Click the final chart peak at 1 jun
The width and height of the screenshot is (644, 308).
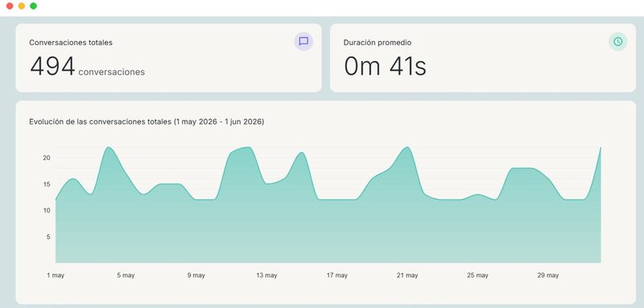tap(601, 148)
